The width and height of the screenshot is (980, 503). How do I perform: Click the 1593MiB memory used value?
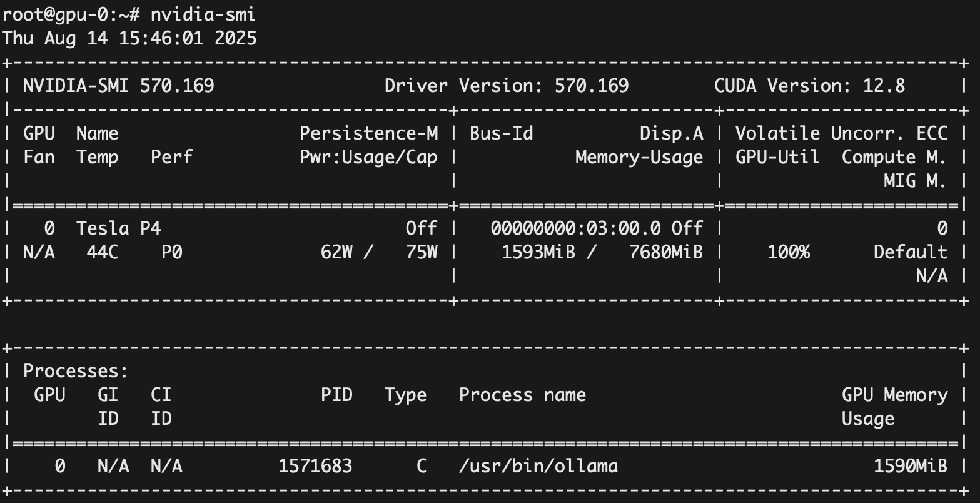pos(538,252)
